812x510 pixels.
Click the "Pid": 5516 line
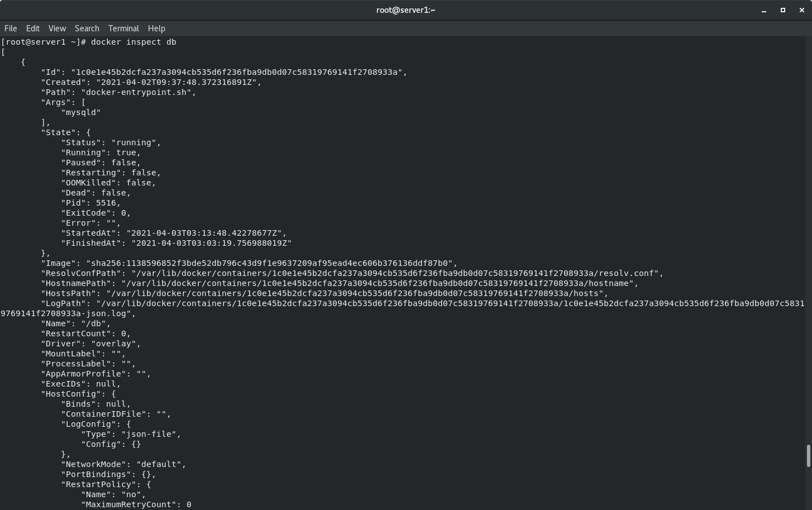91,203
